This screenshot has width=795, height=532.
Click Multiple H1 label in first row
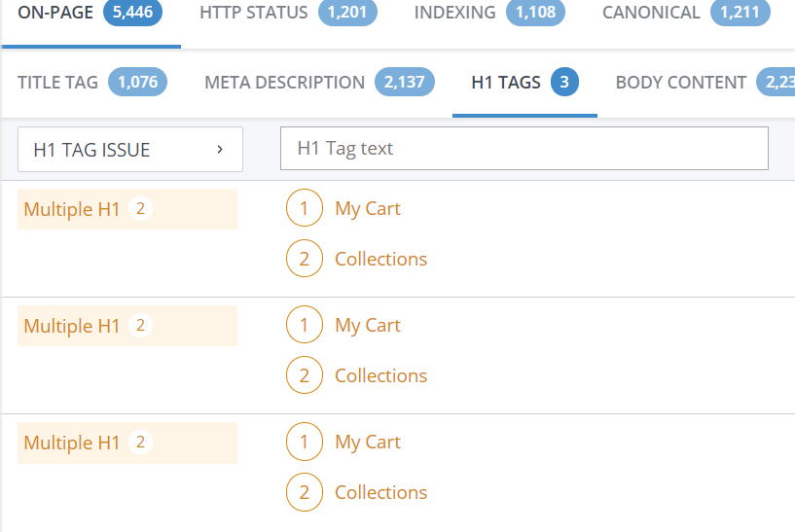(x=72, y=209)
